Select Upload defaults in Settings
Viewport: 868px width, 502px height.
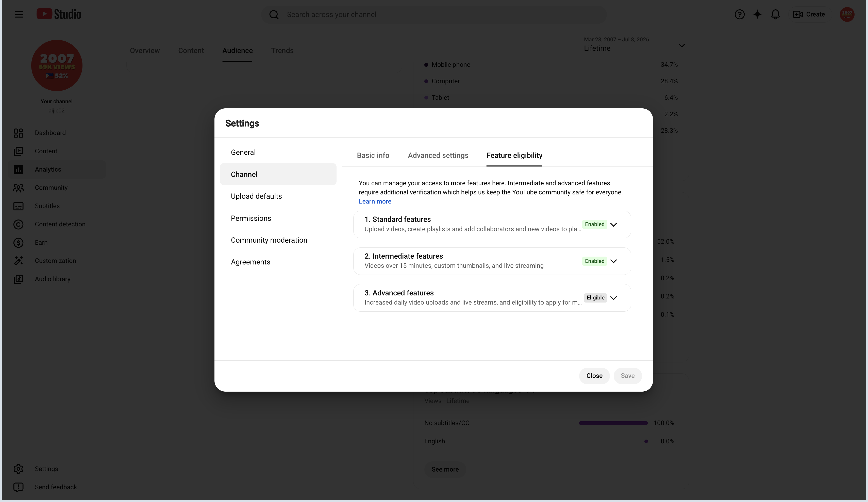pyautogui.click(x=278, y=196)
